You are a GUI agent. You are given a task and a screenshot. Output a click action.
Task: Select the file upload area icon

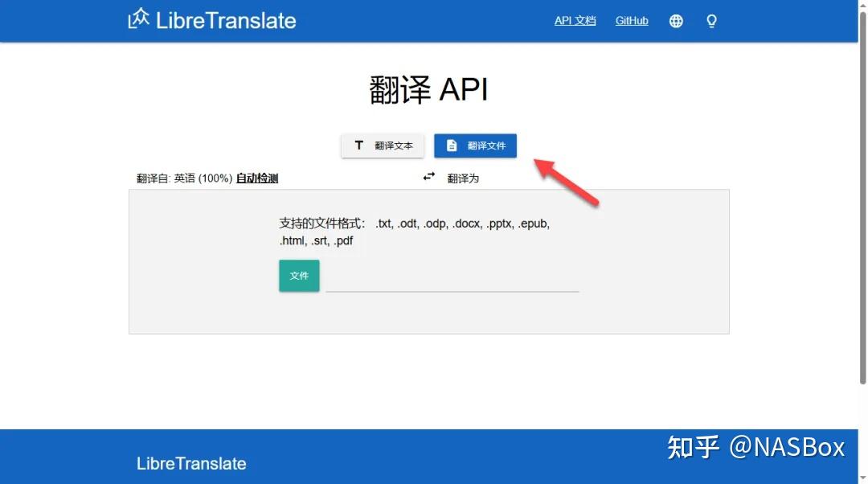(299, 276)
